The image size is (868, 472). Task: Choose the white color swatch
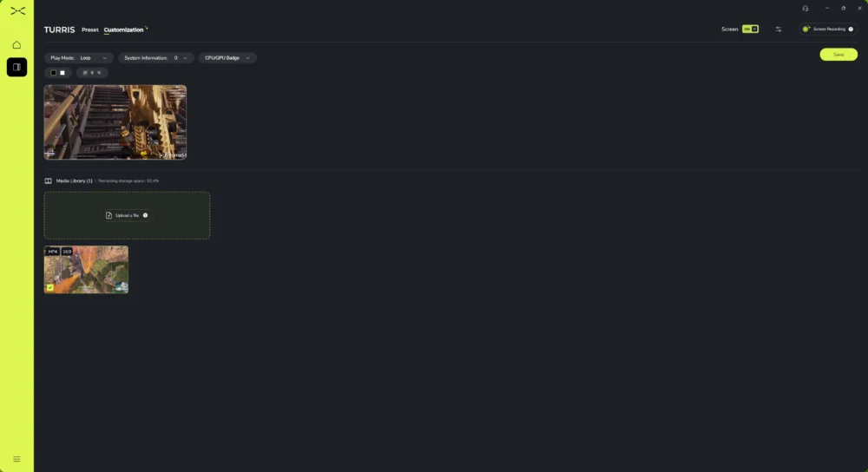coord(62,73)
